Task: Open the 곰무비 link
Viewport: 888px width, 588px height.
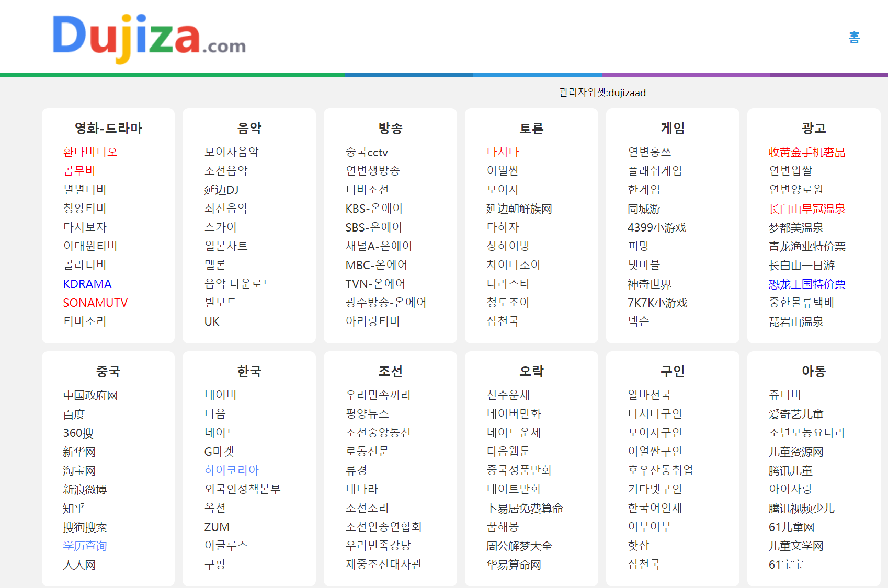Action: 79,171
